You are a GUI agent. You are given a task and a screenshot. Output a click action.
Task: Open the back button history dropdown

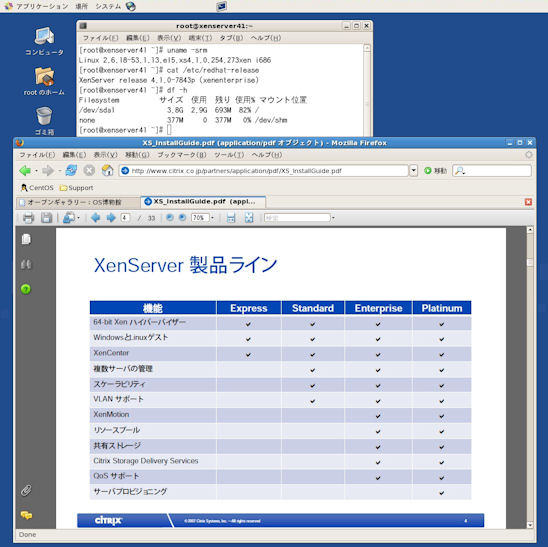pos(36,171)
